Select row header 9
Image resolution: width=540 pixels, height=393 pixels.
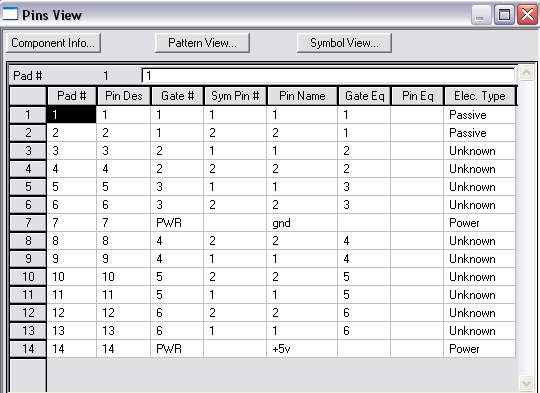coord(28,259)
